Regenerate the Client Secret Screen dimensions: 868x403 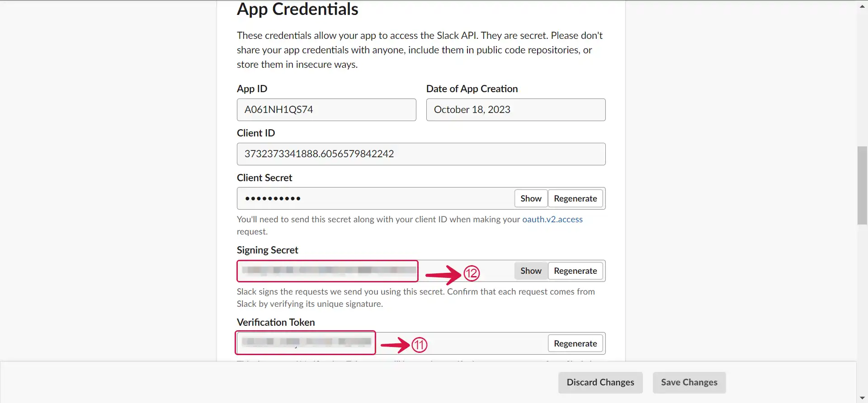[x=576, y=198]
